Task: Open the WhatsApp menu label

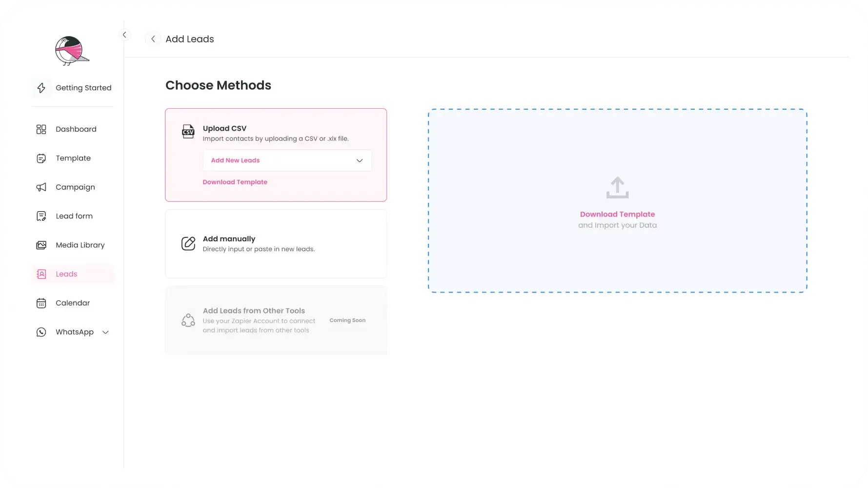Action: [x=75, y=332]
